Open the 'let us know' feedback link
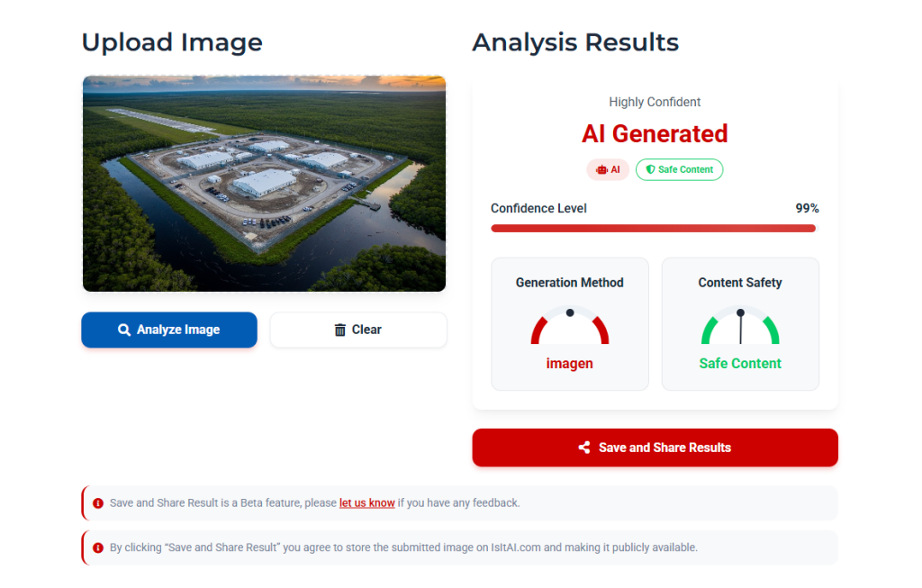Screen dimensions: 922x588 point(367,502)
